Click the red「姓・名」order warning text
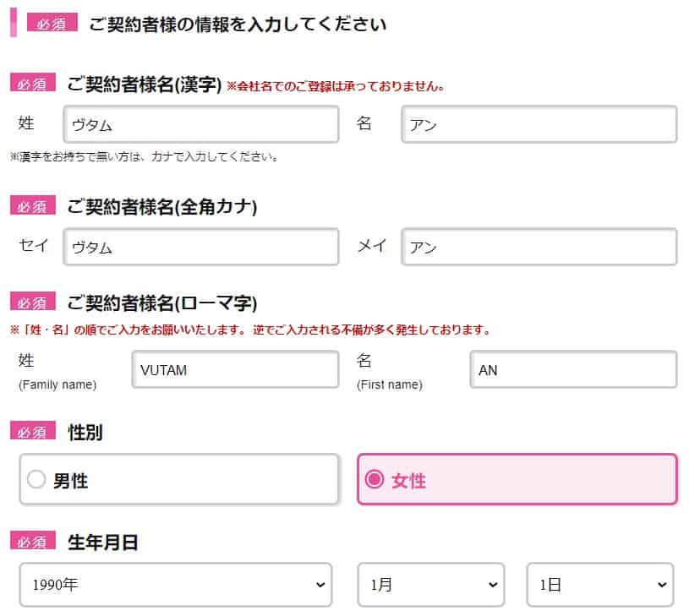Image resolution: width=689 pixels, height=616 pixels. 250,330
